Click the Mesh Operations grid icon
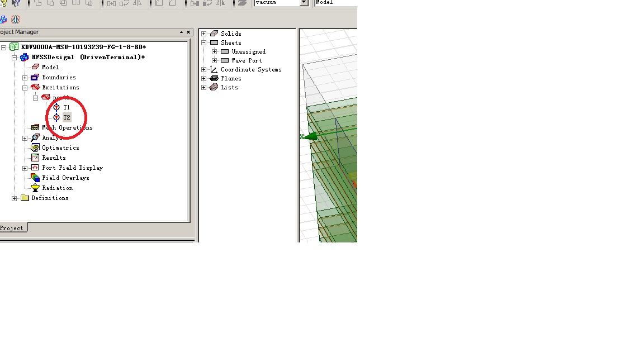The height and width of the screenshot is (362, 644). (35, 127)
